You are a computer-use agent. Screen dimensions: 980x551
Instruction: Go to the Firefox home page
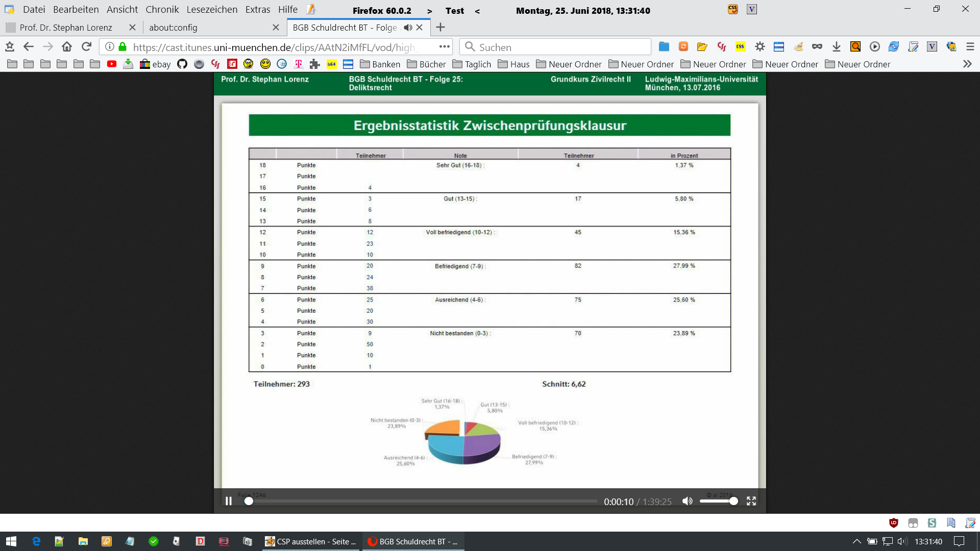(x=67, y=47)
